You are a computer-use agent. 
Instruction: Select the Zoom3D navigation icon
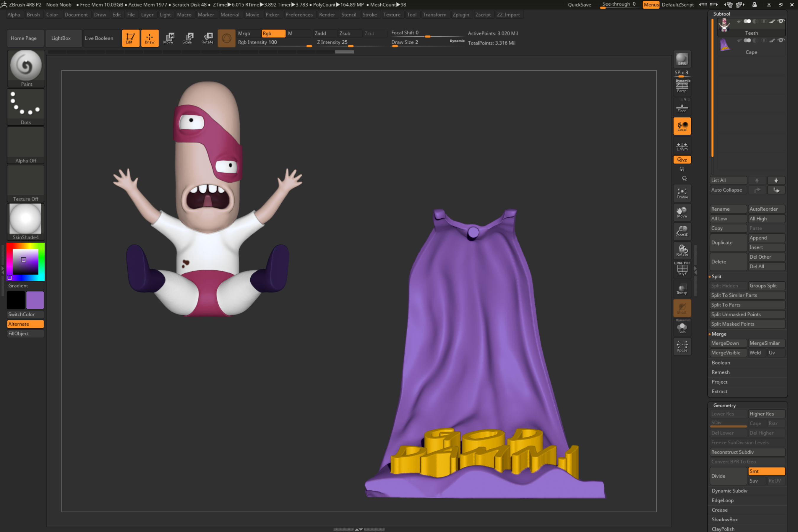(x=682, y=231)
